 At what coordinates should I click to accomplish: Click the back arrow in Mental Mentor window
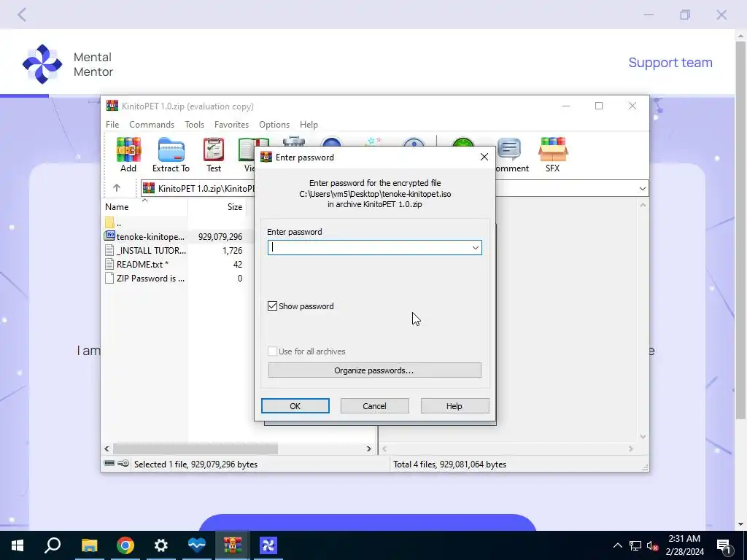pyautogui.click(x=22, y=15)
